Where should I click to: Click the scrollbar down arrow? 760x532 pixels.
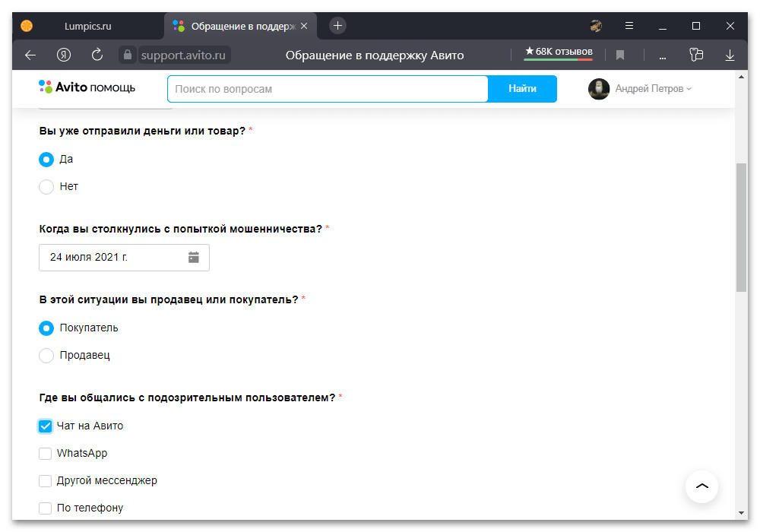coord(741,512)
